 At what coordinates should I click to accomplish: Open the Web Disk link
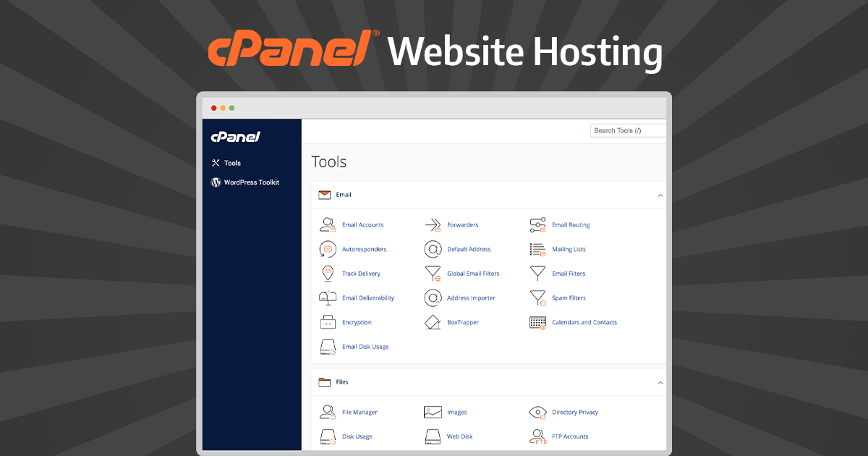point(459,437)
